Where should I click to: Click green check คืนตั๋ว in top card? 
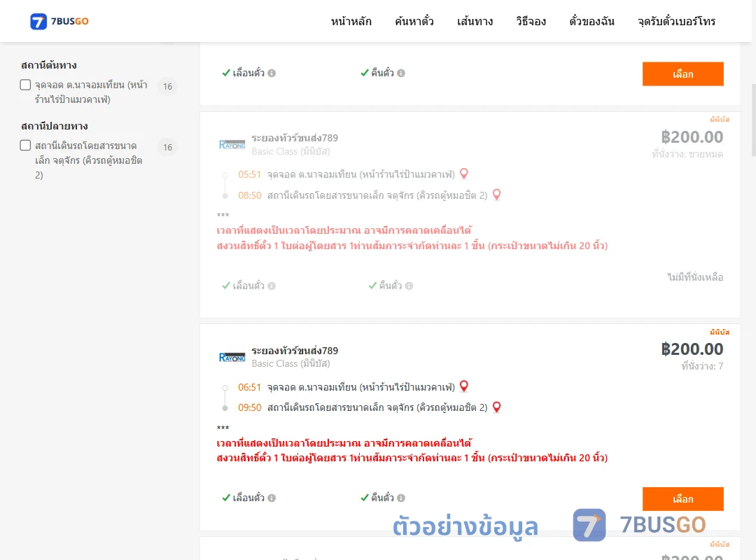coord(365,73)
